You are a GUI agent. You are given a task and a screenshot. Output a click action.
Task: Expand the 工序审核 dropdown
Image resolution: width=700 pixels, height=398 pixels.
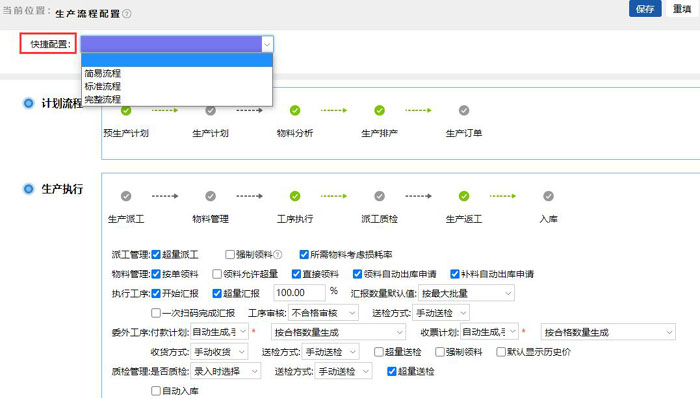click(323, 313)
